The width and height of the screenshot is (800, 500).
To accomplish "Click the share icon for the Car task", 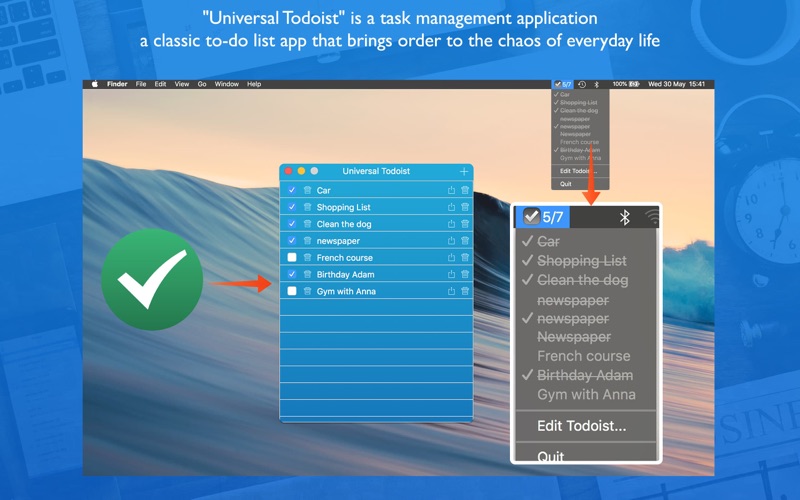I will [x=451, y=190].
